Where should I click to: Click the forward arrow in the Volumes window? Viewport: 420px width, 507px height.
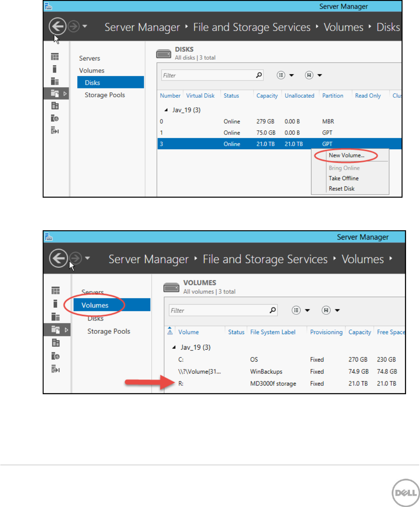tap(76, 258)
